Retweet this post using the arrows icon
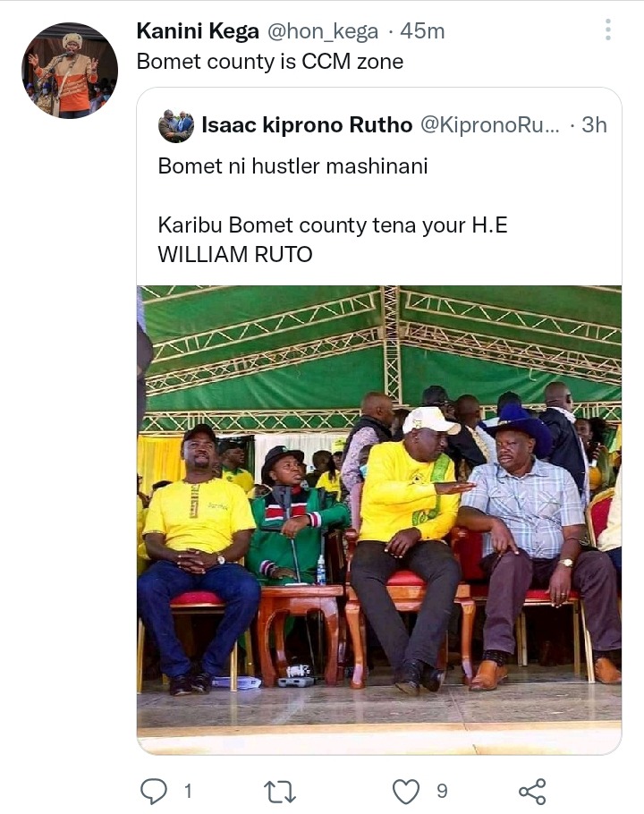644x814 pixels. [280, 793]
